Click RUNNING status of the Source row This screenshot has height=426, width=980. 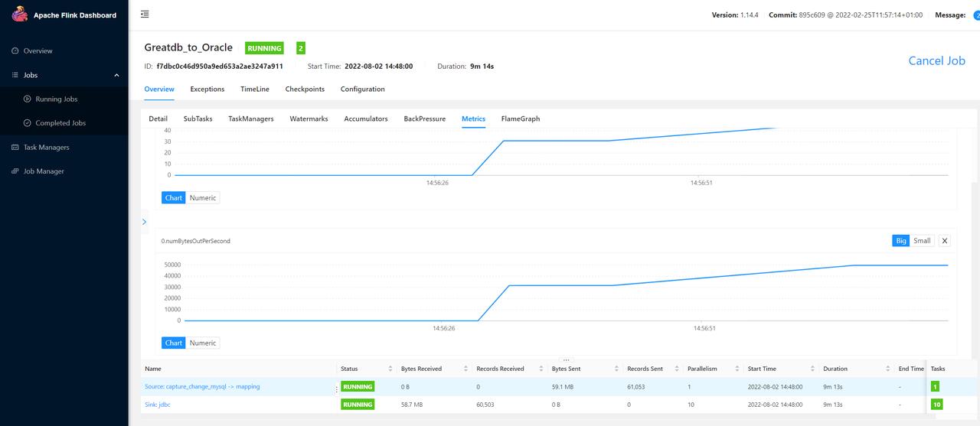coord(358,387)
